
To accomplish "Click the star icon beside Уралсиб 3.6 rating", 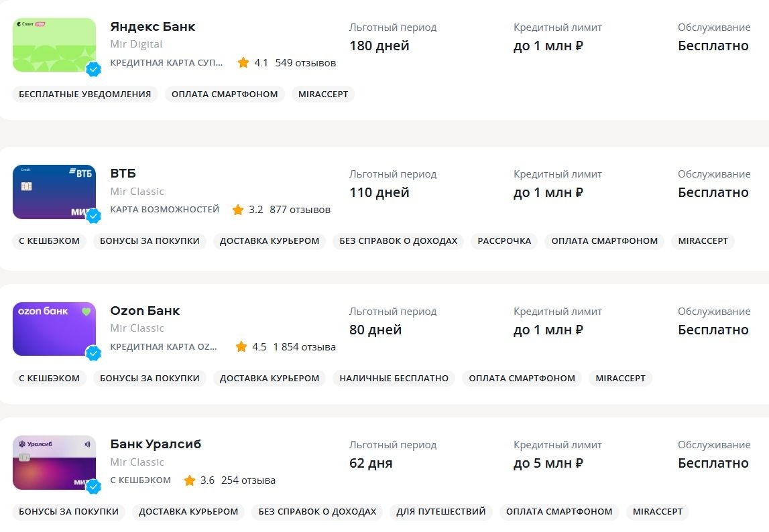I will pyautogui.click(x=189, y=480).
